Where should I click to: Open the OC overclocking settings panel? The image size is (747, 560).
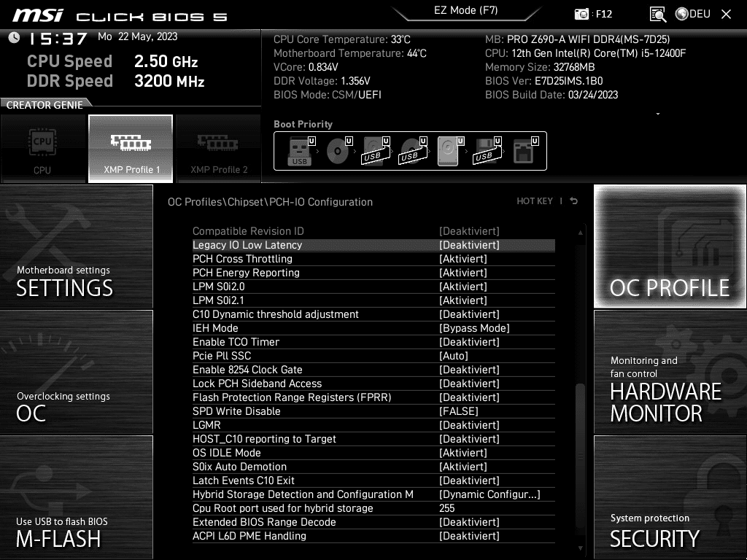coord(76,372)
